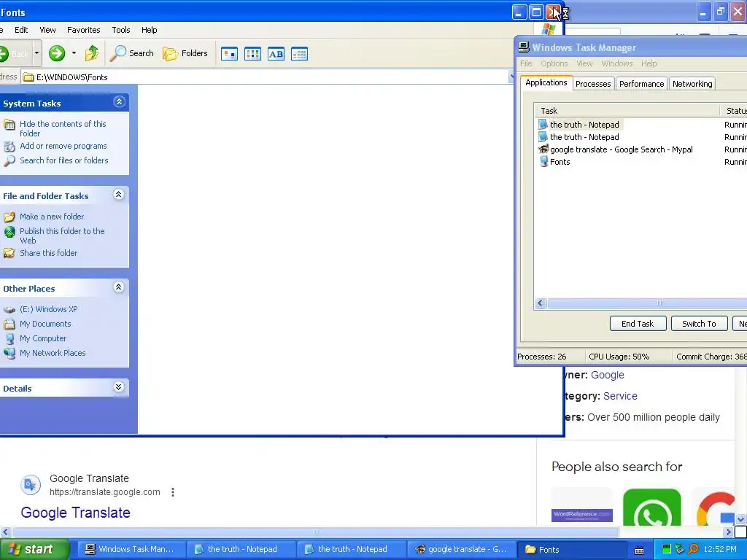Select the Fonts task in Task Manager
This screenshot has height=560, width=747.
640,162
